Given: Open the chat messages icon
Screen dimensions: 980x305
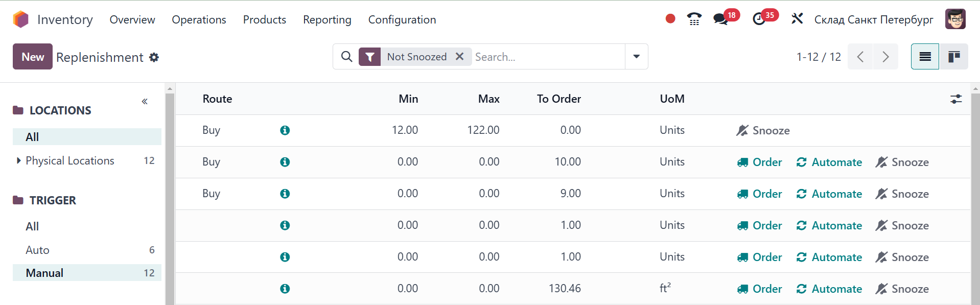Looking at the screenshot, I should [720, 19].
